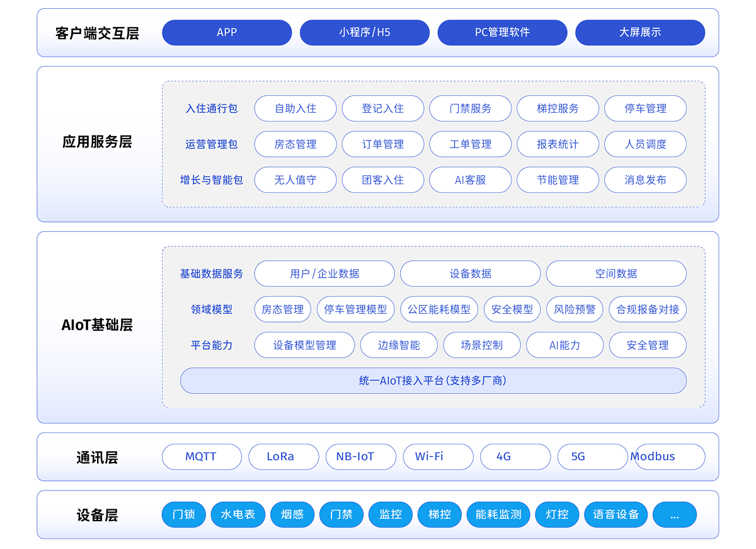Select the 小程序/H5 client option

coord(364,33)
